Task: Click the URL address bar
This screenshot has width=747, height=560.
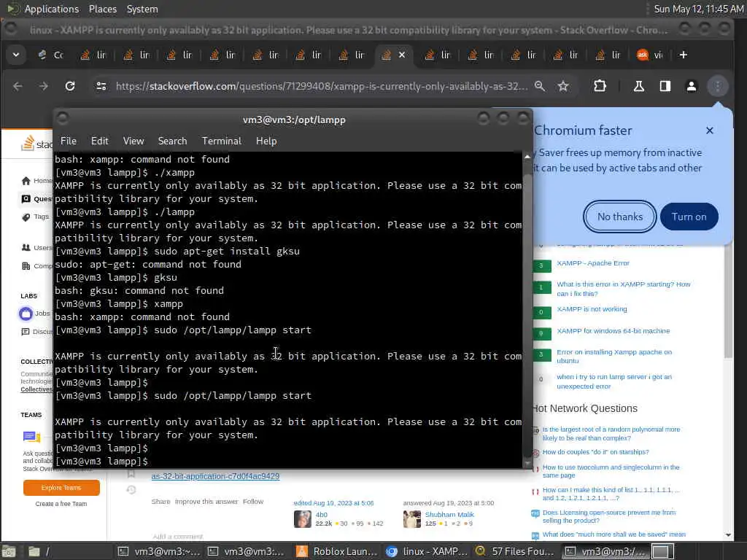Action: 322,86
